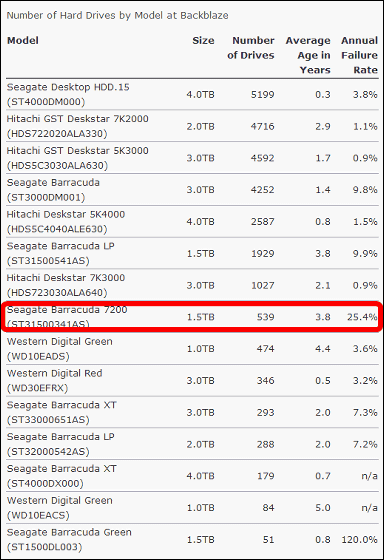384x560 pixels.
Task: Click the Size column header
Action: pyautogui.click(x=203, y=40)
